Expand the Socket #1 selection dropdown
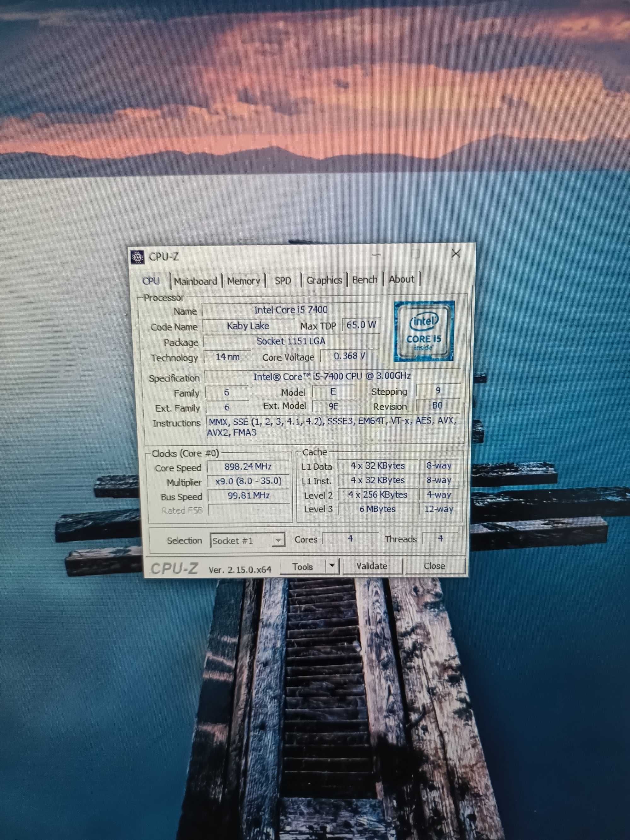 point(247,540)
